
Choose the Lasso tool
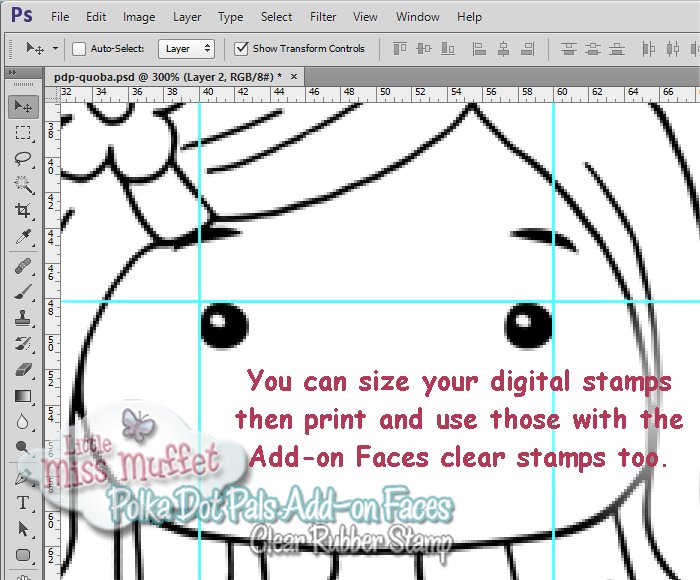[23, 158]
